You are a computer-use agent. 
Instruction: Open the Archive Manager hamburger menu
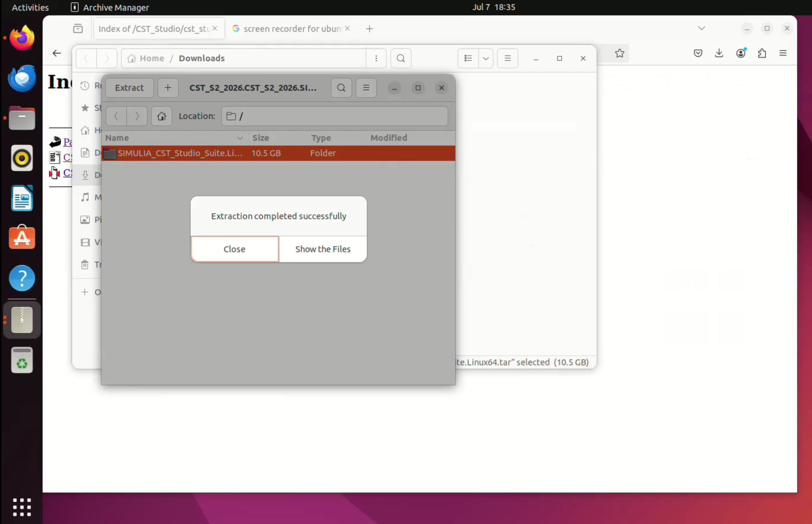(366, 88)
